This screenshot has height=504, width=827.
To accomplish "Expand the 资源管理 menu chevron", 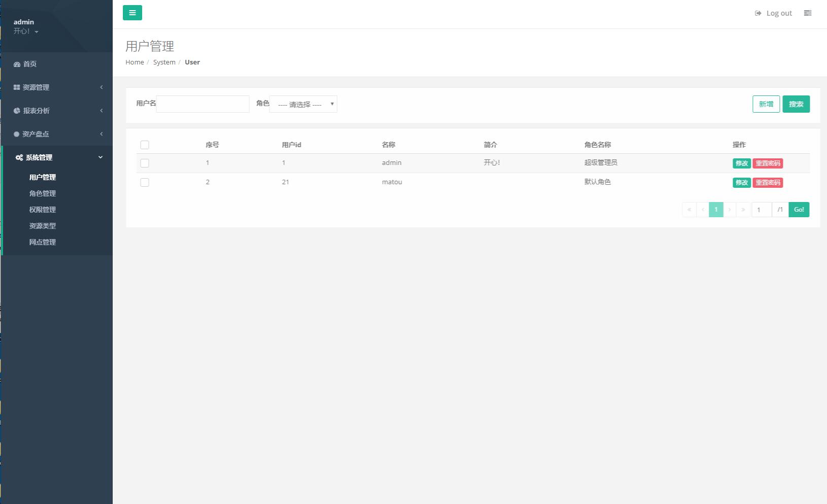I will (x=102, y=87).
